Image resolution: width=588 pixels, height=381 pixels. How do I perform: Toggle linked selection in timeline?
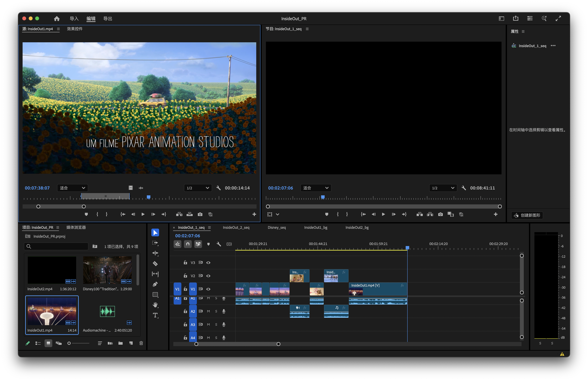[198, 244]
